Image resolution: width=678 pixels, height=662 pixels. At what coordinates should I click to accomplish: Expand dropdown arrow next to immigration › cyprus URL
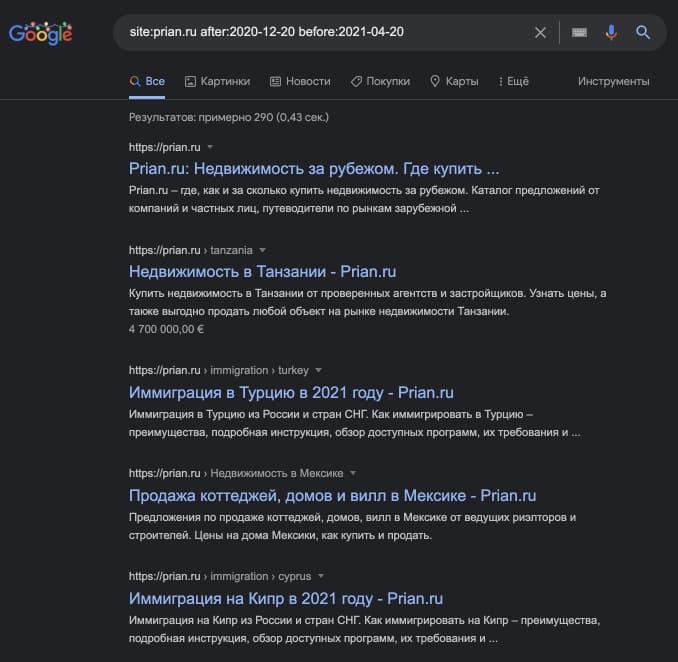321,576
